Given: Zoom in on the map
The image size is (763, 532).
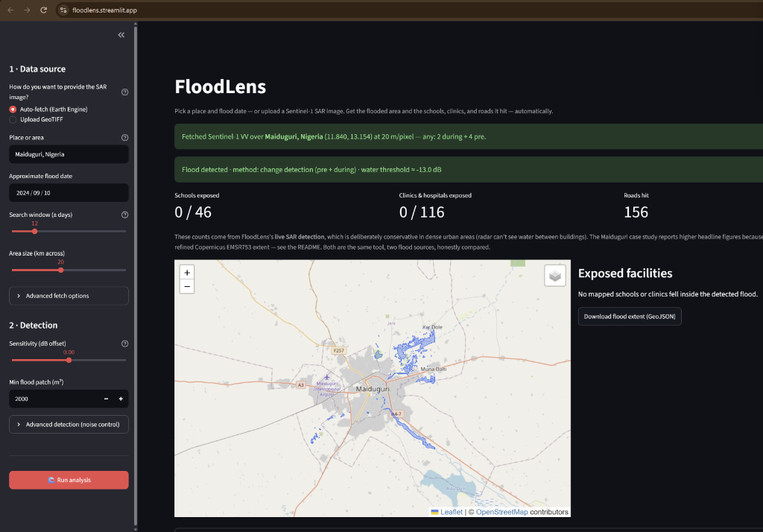Looking at the screenshot, I should click(187, 273).
